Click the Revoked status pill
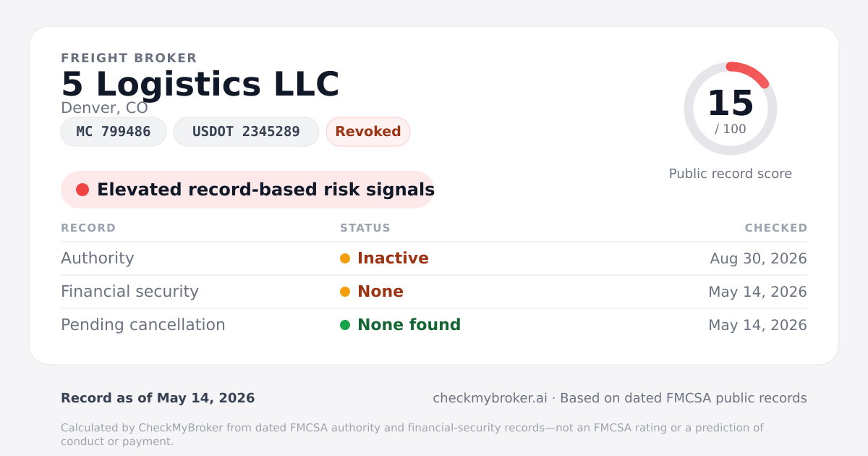Screen dimensions: 868x456 tap(368, 132)
